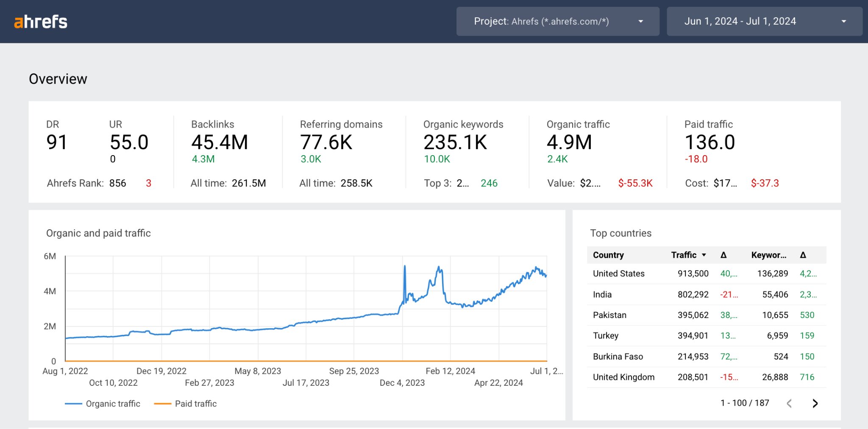Screen dimensions: 868x429
Task: Click the ahrefs logo
Action: coord(41,22)
